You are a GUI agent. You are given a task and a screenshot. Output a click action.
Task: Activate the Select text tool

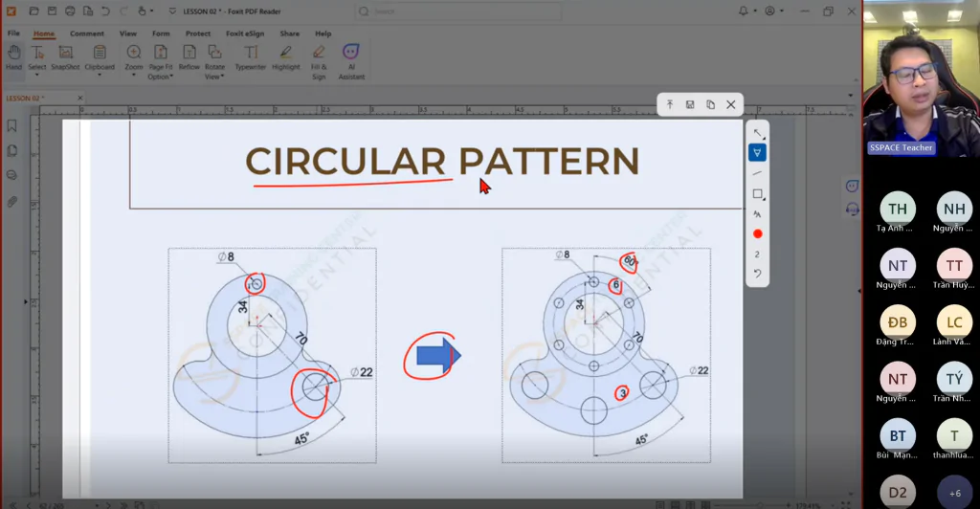click(x=37, y=58)
